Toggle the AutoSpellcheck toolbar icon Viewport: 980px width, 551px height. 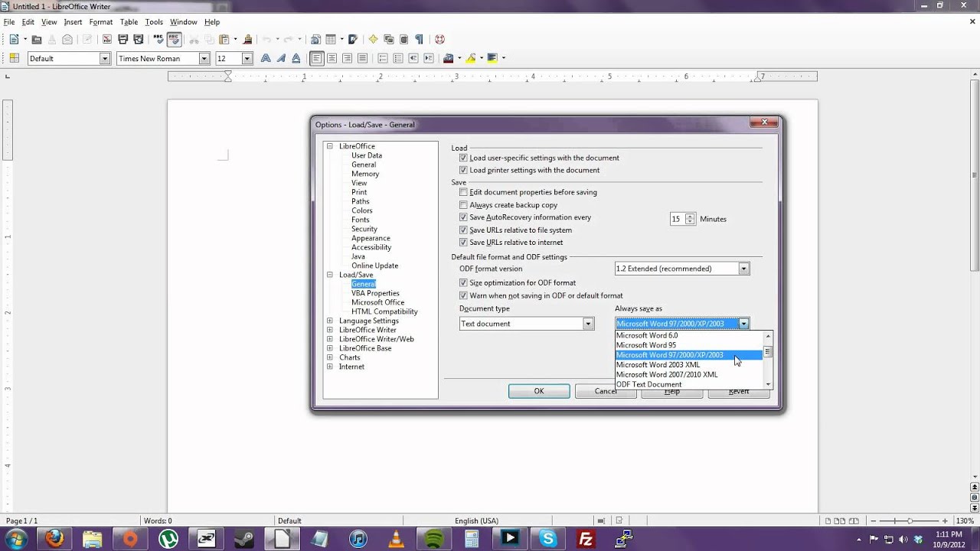[175, 39]
